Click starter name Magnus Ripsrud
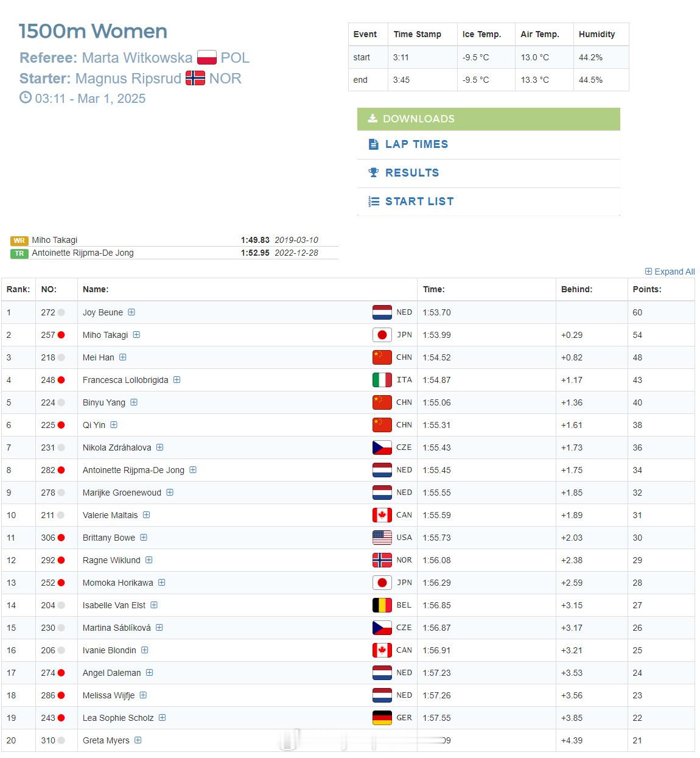 coord(128,79)
